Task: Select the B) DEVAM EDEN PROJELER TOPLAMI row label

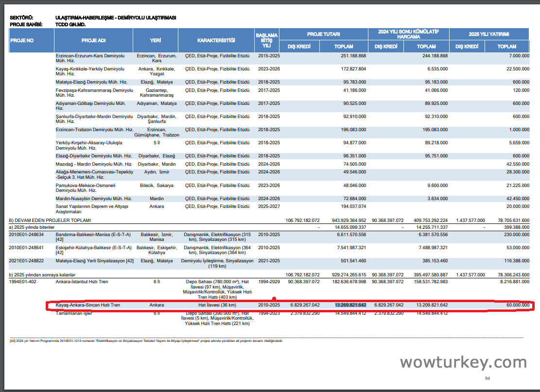Action: point(50,221)
